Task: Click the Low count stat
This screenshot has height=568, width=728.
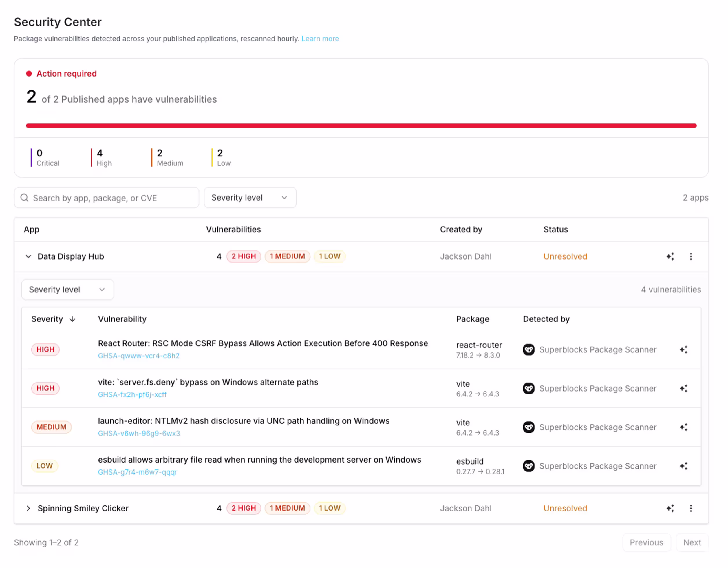Action: [x=221, y=158]
